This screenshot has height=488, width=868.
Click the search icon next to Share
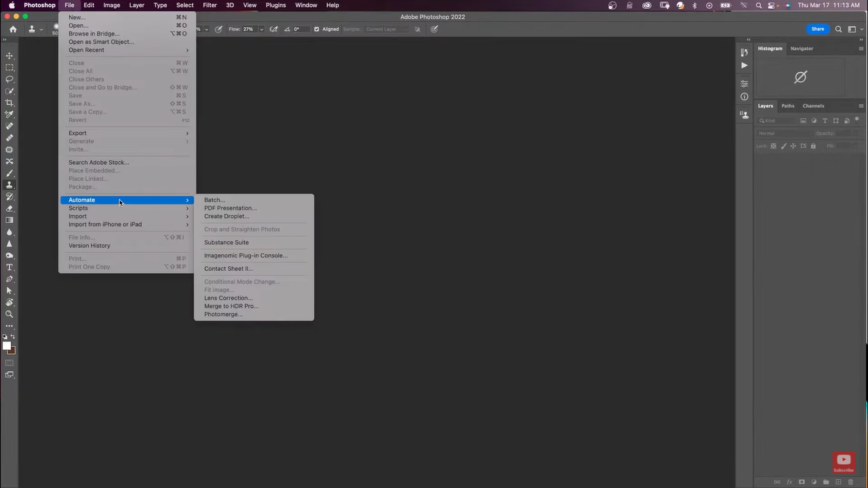tap(839, 29)
